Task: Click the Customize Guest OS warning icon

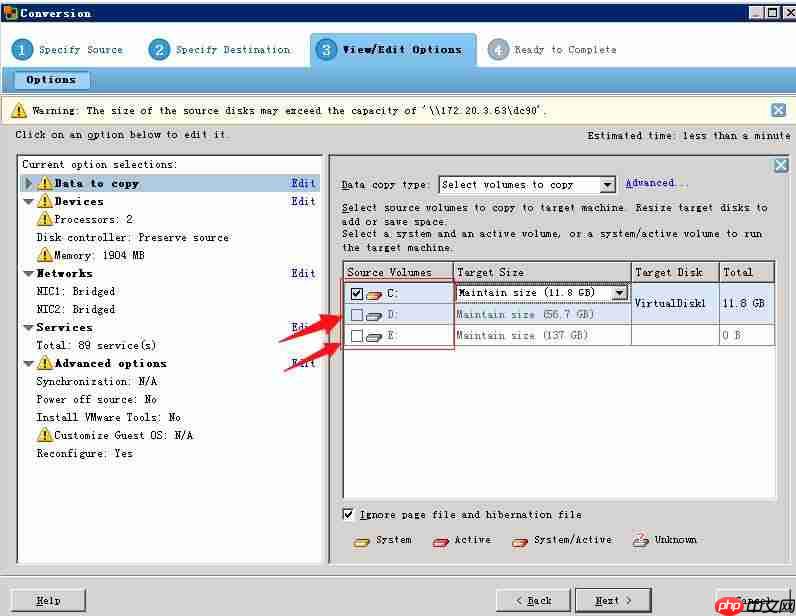Action: (45, 435)
